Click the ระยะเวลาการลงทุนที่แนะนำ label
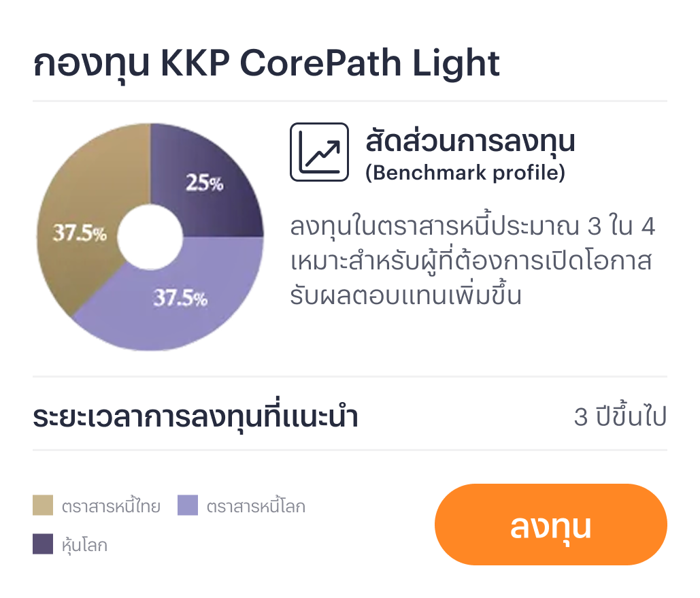The image size is (700, 598). tap(195, 417)
